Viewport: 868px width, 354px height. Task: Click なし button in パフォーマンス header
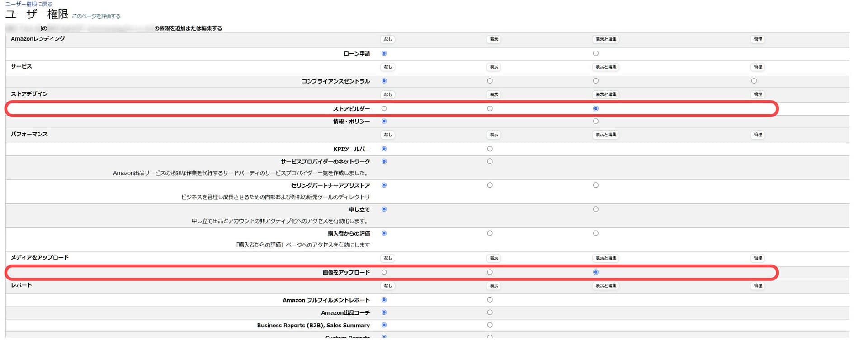[388, 135]
